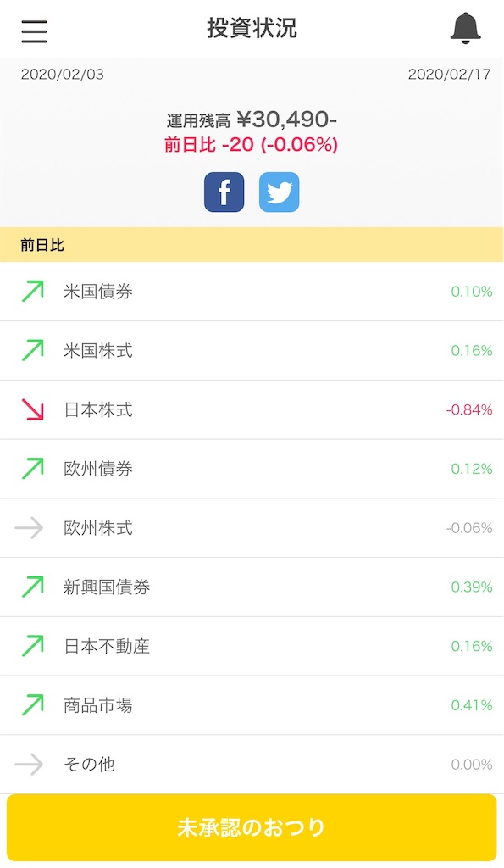Select the 新興国債券 row
This screenshot has width=504, height=868.
(252, 587)
